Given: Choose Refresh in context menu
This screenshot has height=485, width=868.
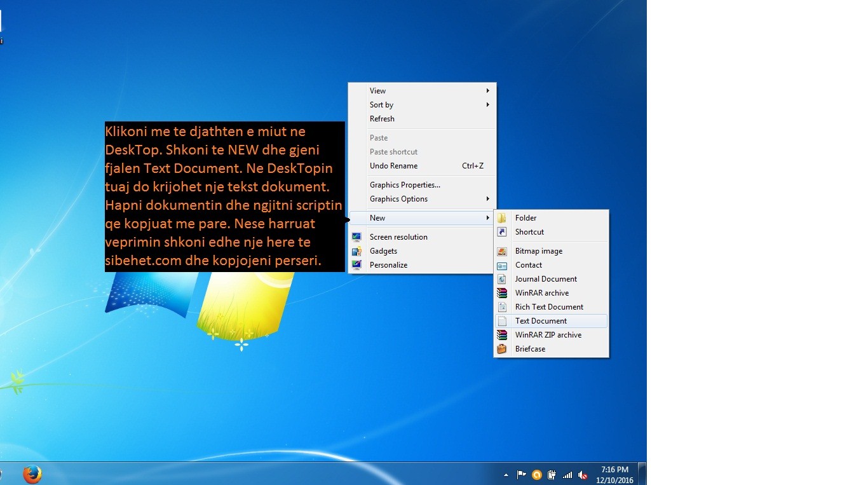Looking at the screenshot, I should tap(422, 119).
